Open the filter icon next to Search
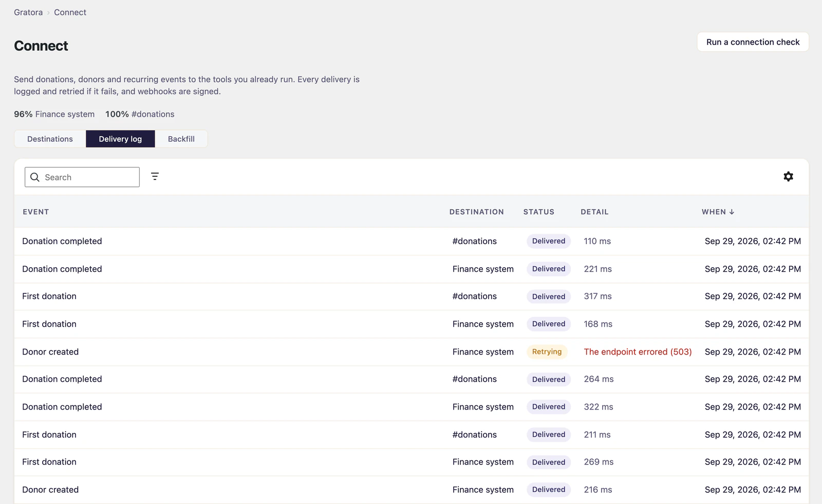The width and height of the screenshot is (822, 504). click(155, 177)
